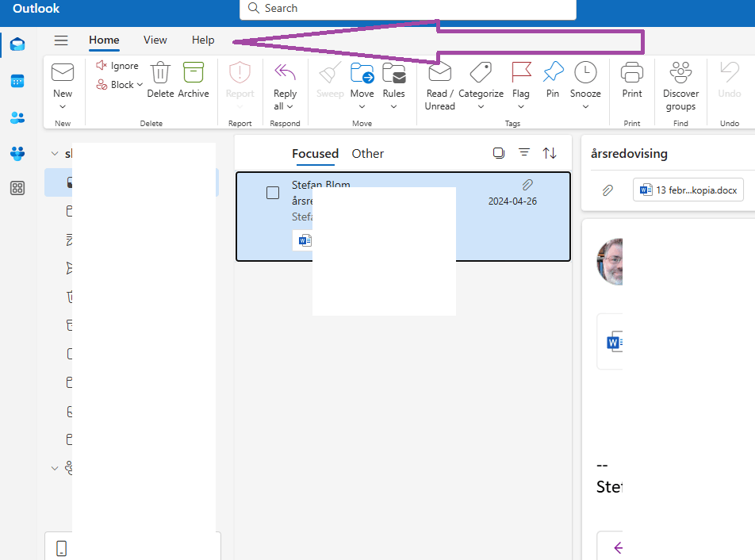Open the More apps grid icon

(x=17, y=188)
